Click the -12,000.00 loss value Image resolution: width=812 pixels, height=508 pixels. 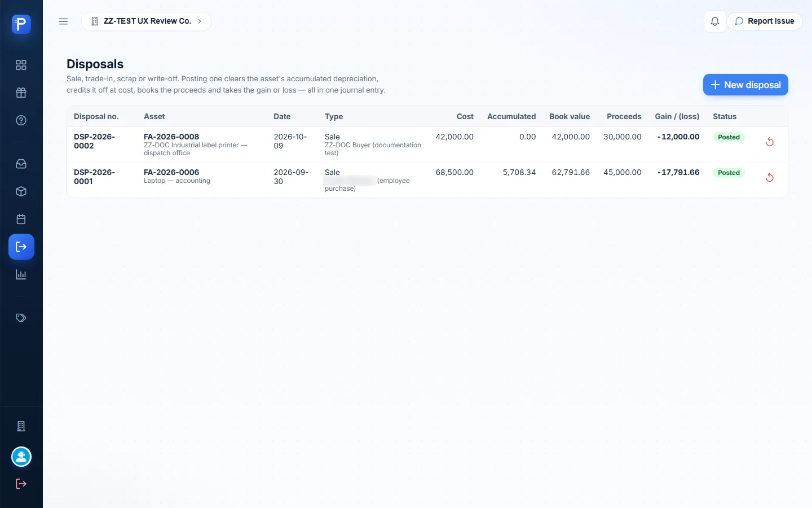click(x=678, y=137)
